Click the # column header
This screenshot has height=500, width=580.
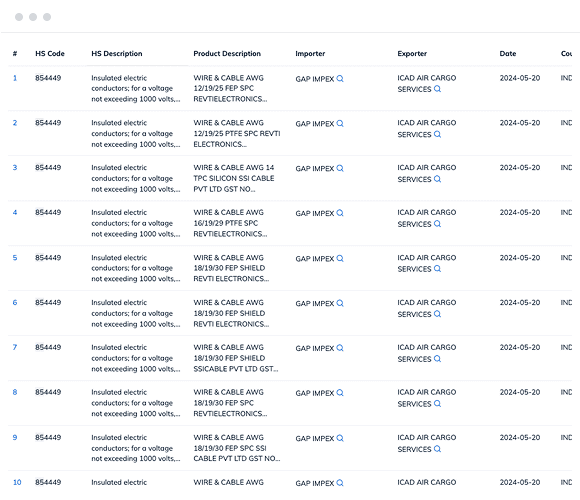click(x=15, y=54)
